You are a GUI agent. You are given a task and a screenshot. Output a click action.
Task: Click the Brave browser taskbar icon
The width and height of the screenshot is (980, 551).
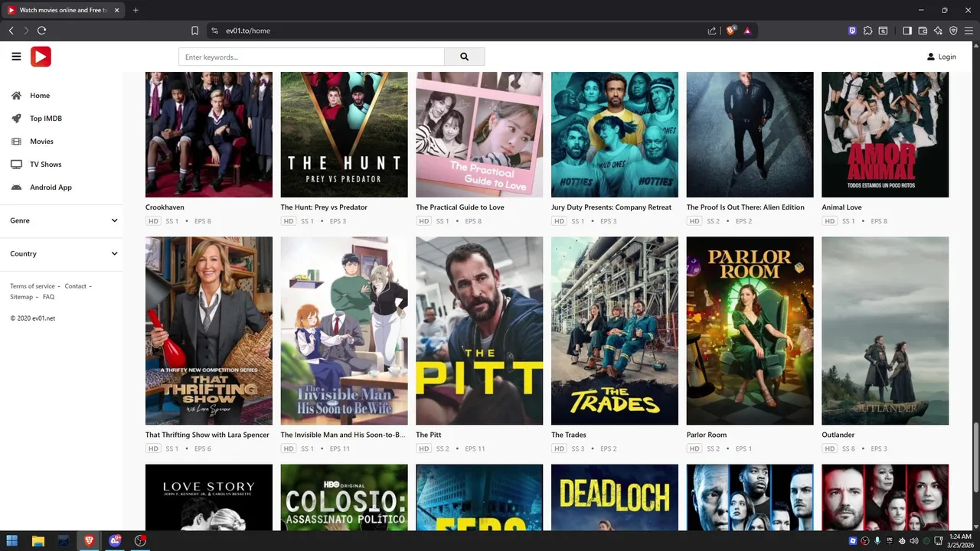coord(90,540)
